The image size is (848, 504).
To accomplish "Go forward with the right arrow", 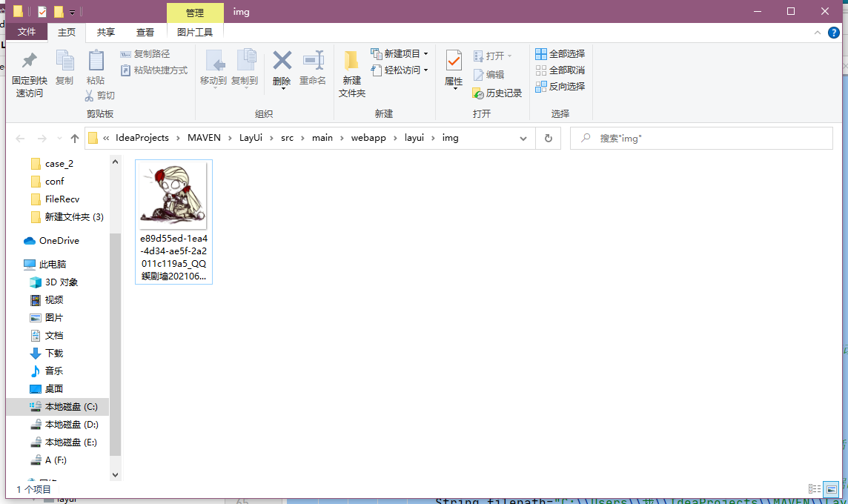I will [42, 139].
